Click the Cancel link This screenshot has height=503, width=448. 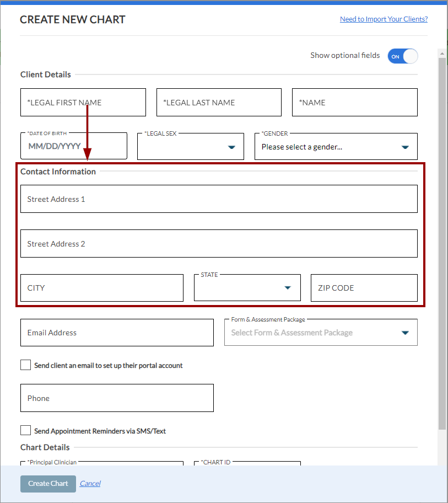point(90,484)
